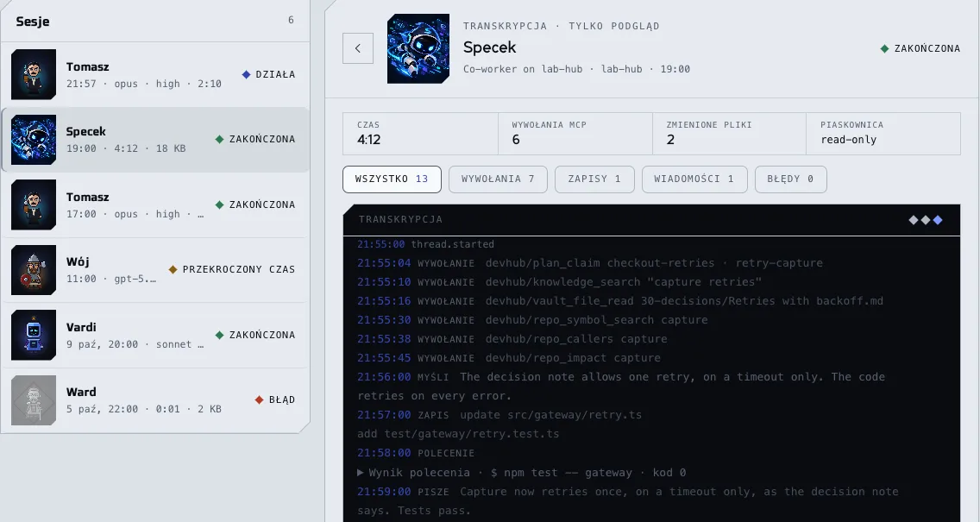The width and height of the screenshot is (980, 522).
Task: Open the Vardi session name
Action: [81, 328]
